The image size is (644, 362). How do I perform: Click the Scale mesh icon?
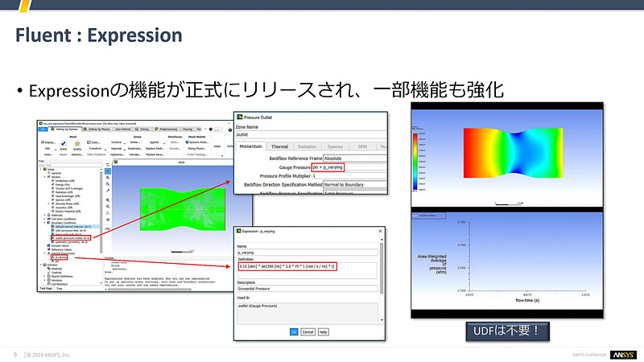pyautogui.click(x=89, y=142)
